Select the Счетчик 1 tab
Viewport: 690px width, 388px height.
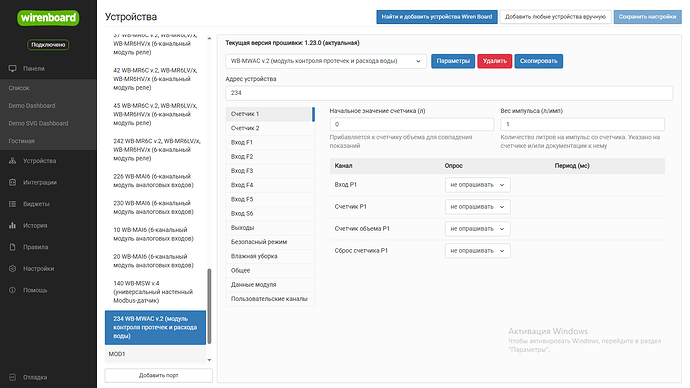[x=270, y=114]
